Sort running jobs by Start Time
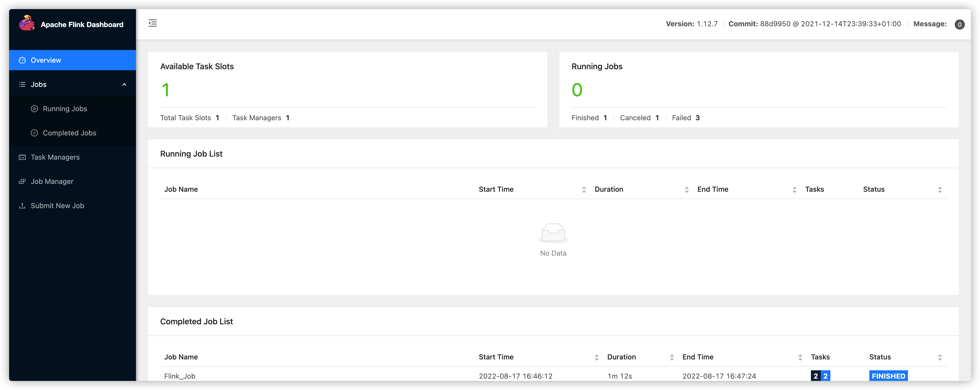 coord(584,190)
